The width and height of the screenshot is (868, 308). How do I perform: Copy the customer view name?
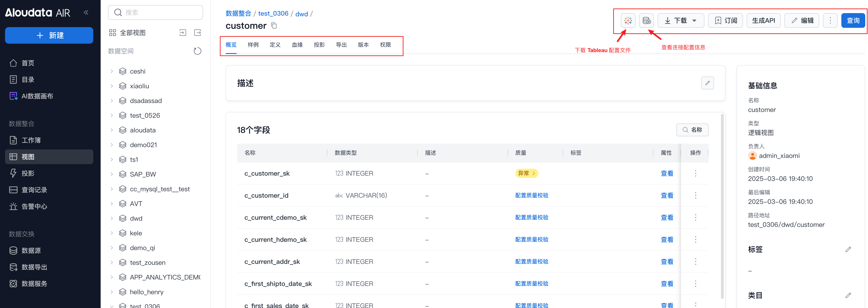pos(274,26)
